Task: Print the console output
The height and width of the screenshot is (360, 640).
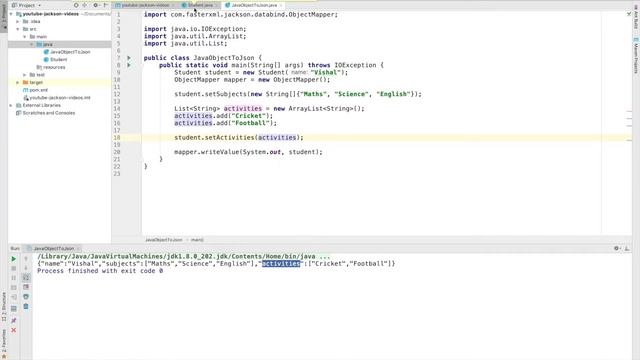Action: point(26,297)
